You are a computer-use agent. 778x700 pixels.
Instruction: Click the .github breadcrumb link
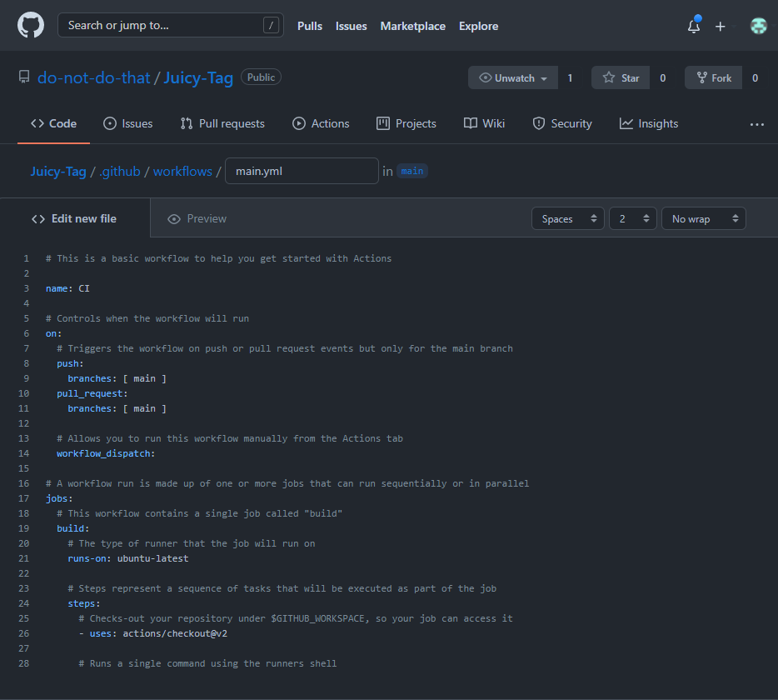point(120,172)
